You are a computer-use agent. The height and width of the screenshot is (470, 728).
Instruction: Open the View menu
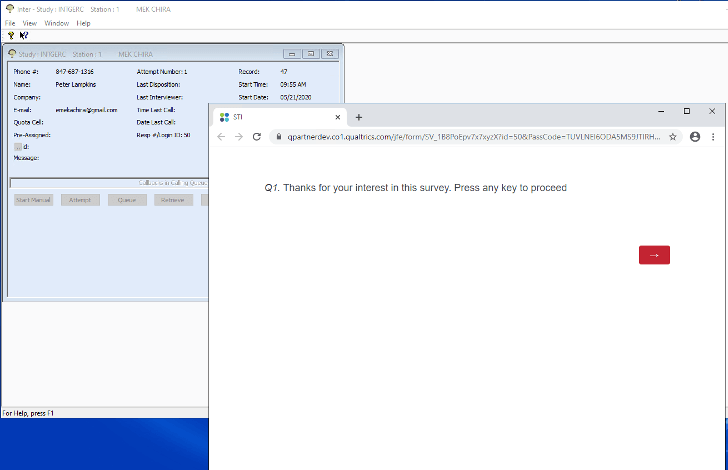(30, 23)
